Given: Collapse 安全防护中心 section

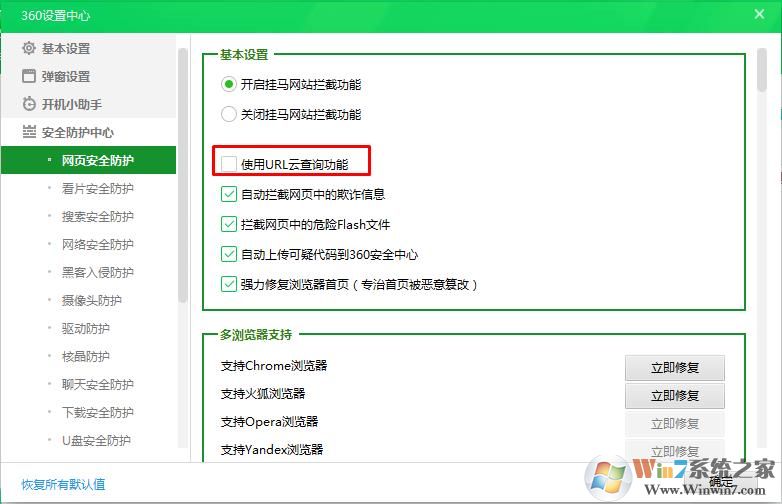Looking at the screenshot, I should coord(88,132).
